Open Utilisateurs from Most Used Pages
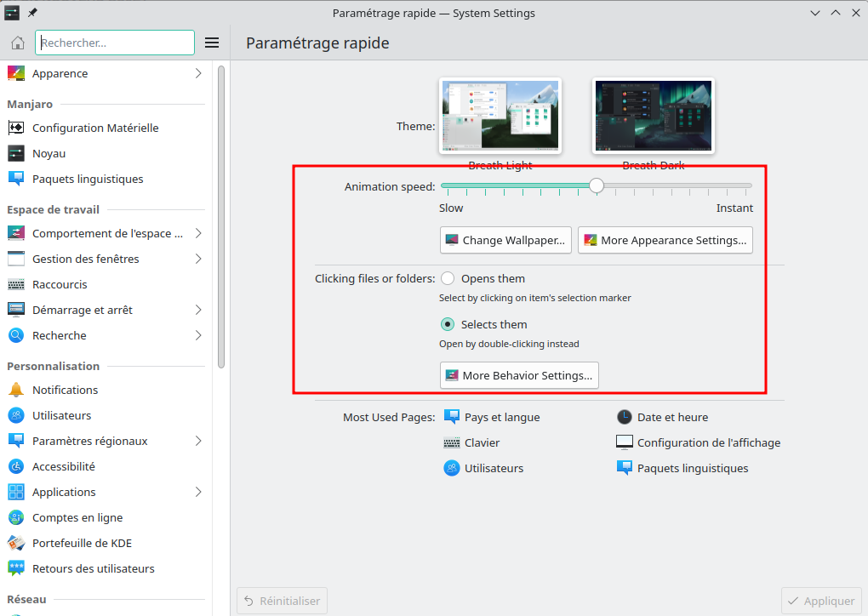868x616 pixels. point(483,468)
